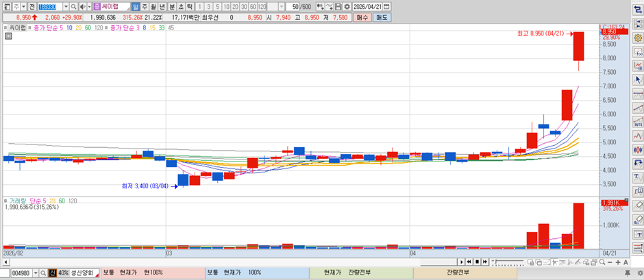Click the chart layout icon at top left
The image size is (644, 280).
pos(7,7)
